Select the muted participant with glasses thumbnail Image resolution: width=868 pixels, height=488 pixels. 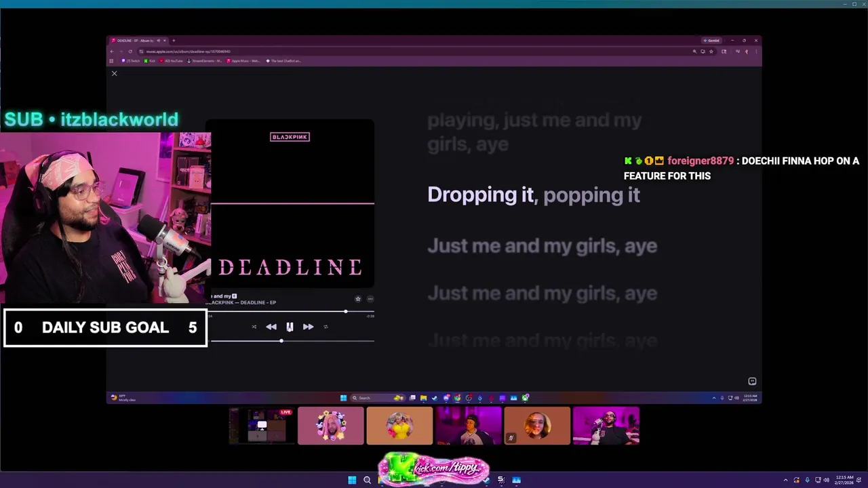tap(537, 426)
